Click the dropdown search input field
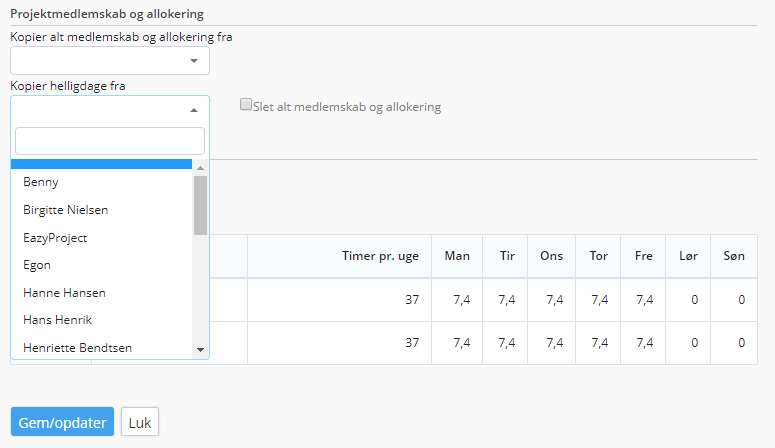 (x=110, y=141)
